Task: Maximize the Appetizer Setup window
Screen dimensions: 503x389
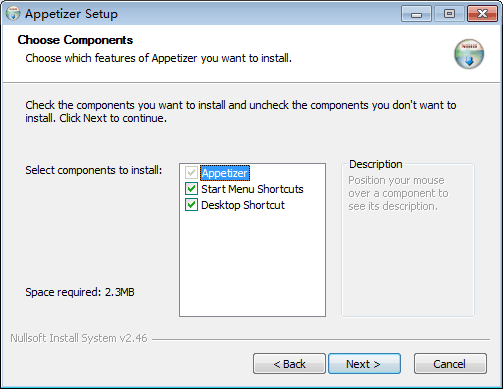Action: tap(449, 14)
